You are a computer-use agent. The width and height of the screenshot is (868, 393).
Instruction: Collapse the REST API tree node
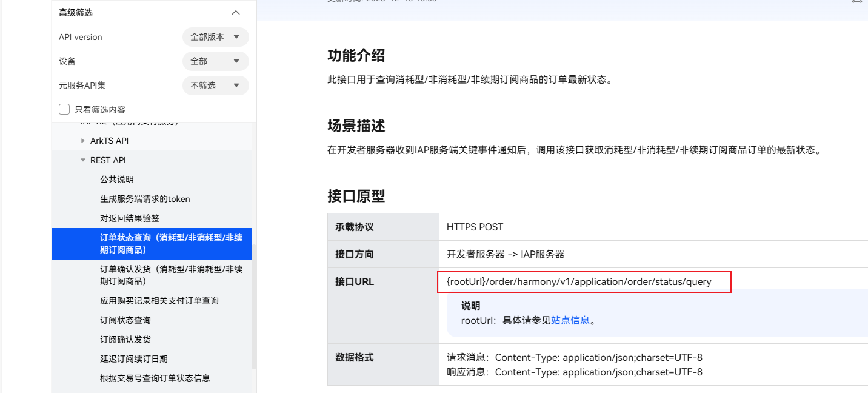click(x=83, y=160)
